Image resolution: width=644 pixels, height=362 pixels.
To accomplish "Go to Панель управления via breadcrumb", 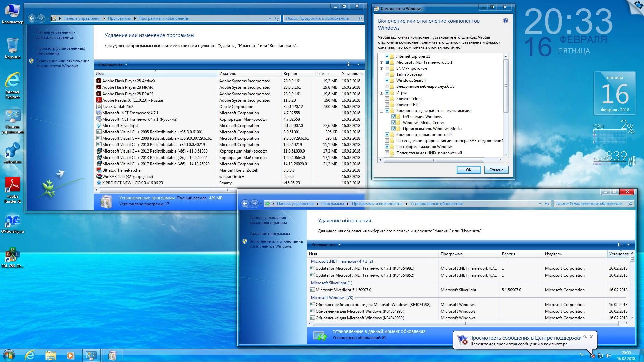I will 296,203.
